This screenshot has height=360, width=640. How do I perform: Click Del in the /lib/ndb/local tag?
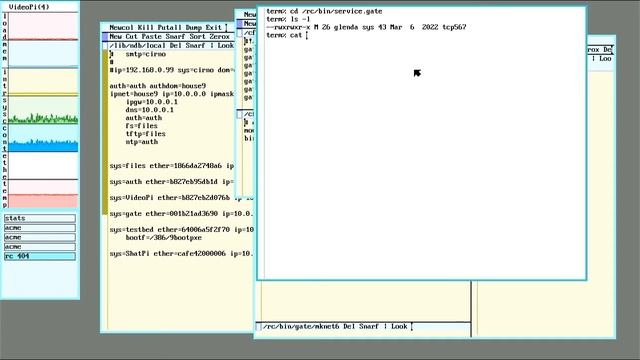176,45
